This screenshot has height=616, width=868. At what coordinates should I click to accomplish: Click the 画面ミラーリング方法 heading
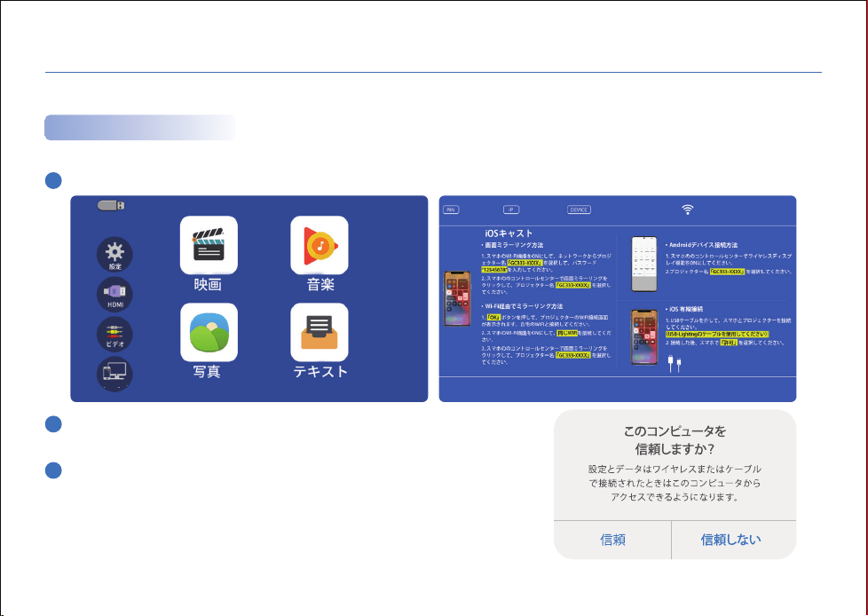(512, 245)
